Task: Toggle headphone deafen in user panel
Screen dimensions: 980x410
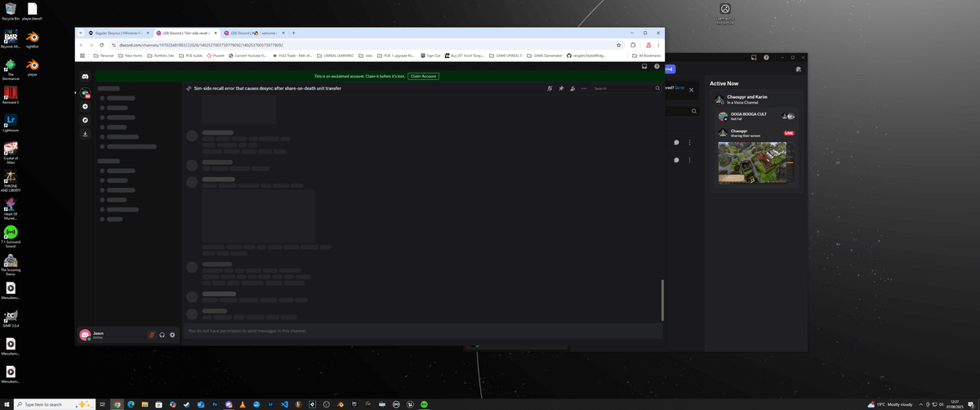Action: coord(163,335)
